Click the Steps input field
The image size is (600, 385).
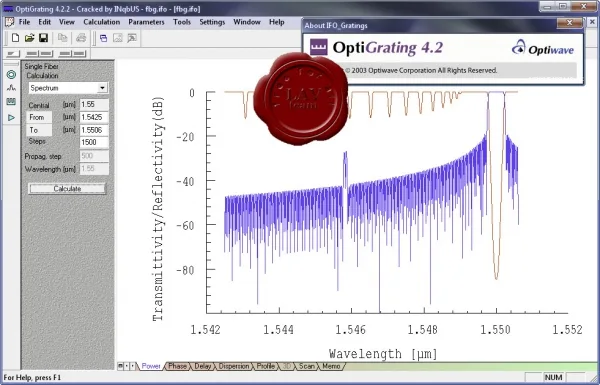[94, 142]
